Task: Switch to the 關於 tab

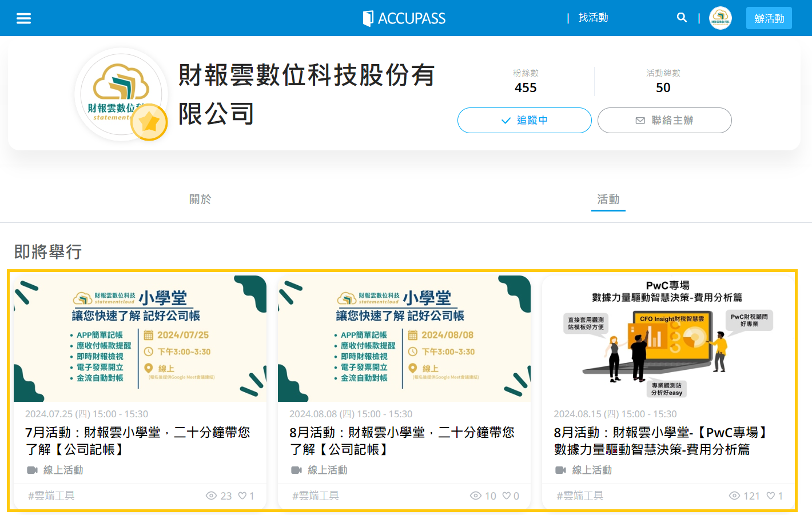Action: point(200,199)
